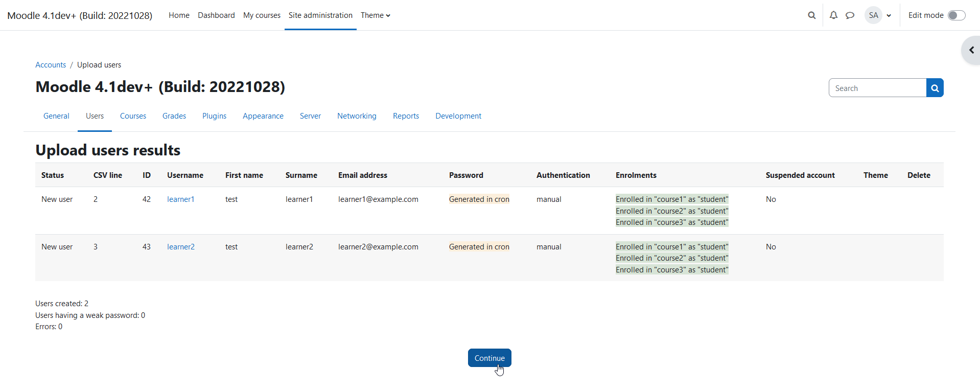The height and width of the screenshot is (390, 980).
Task: Switch to the Development tab
Action: [458, 116]
